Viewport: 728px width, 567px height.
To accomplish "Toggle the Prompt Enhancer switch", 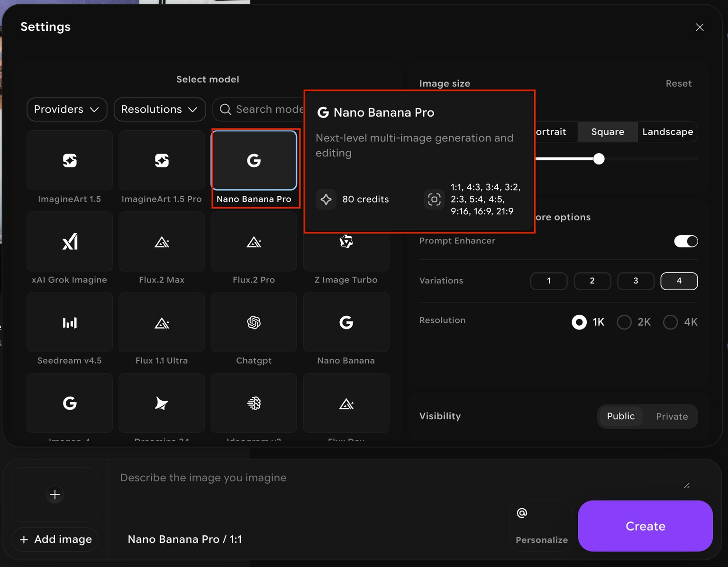I will (686, 241).
